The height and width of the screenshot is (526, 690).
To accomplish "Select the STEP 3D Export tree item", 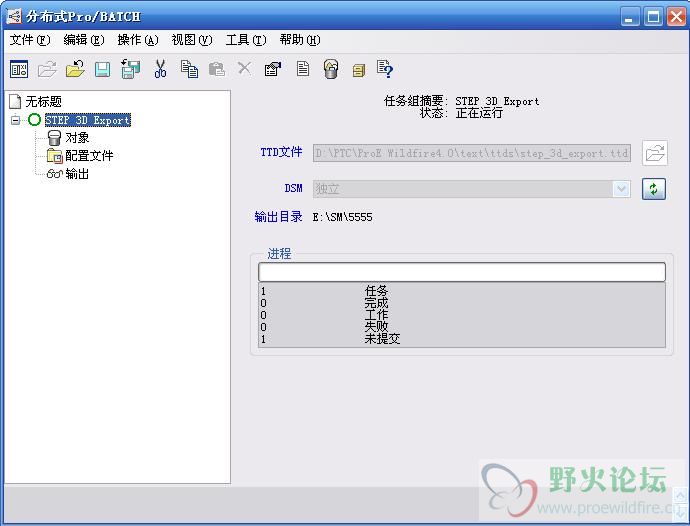I will (88, 120).
